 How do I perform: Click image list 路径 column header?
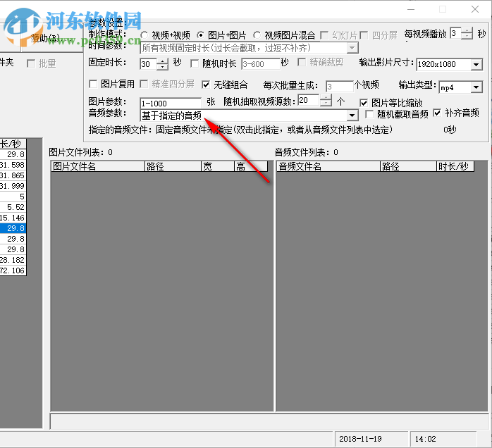[x=173, y=166]
